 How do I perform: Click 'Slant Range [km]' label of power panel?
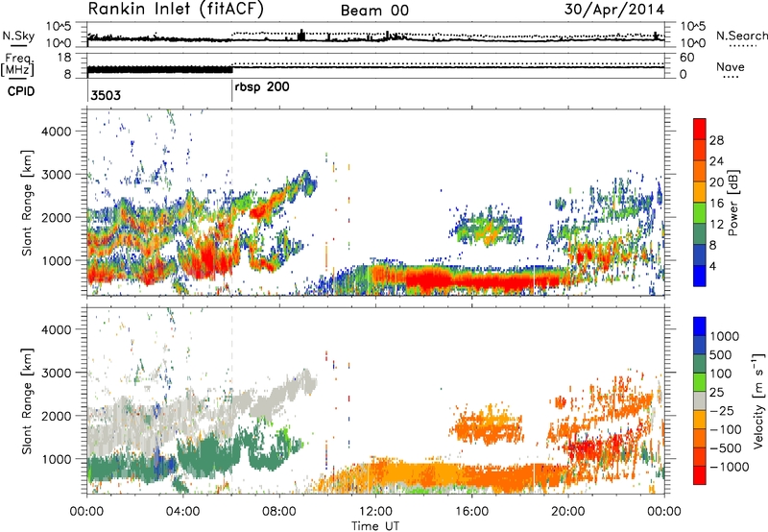27,203
